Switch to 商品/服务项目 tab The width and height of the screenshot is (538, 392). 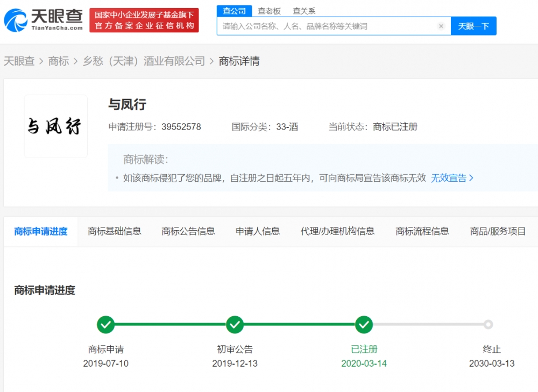[498, 232]
